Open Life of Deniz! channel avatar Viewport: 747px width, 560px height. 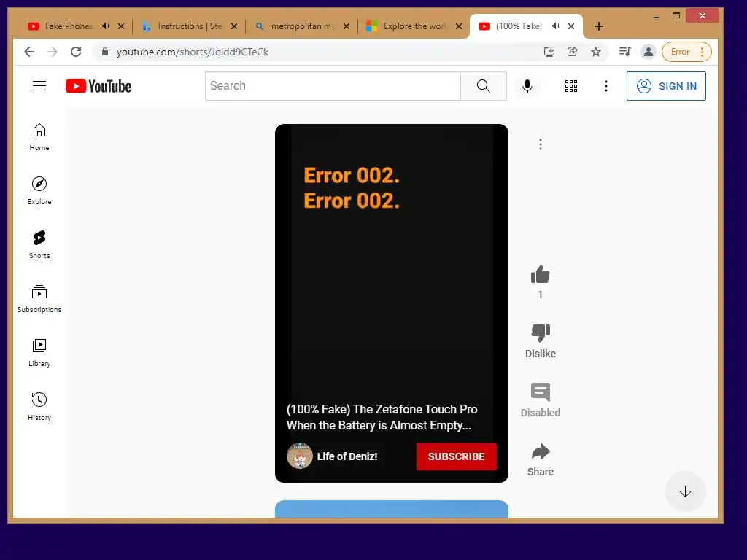[x=300, y=456]
